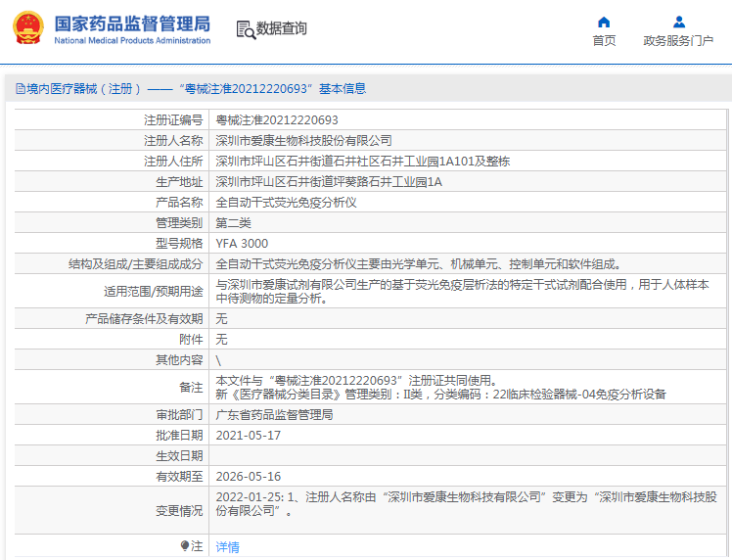This screenshot has width=732, height=560.
Task: Click the 生产地址 field label
Action: coord(179,182)
